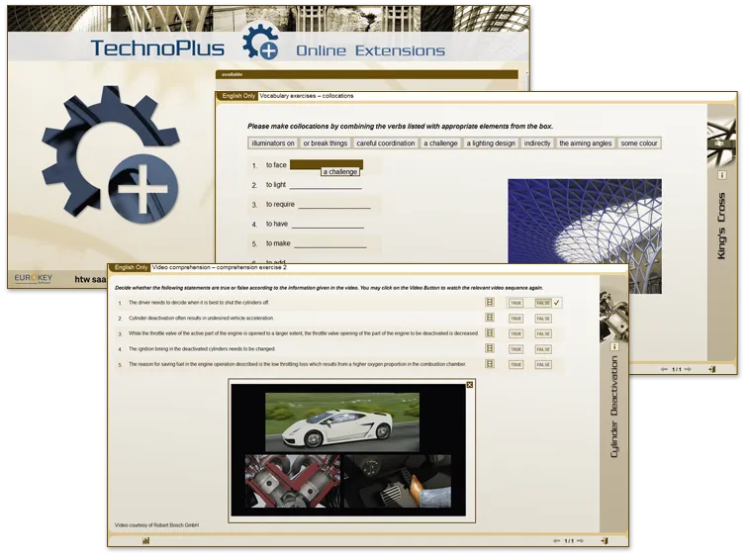Click the engine pistons video frame
750x560 pixels.
292,481
